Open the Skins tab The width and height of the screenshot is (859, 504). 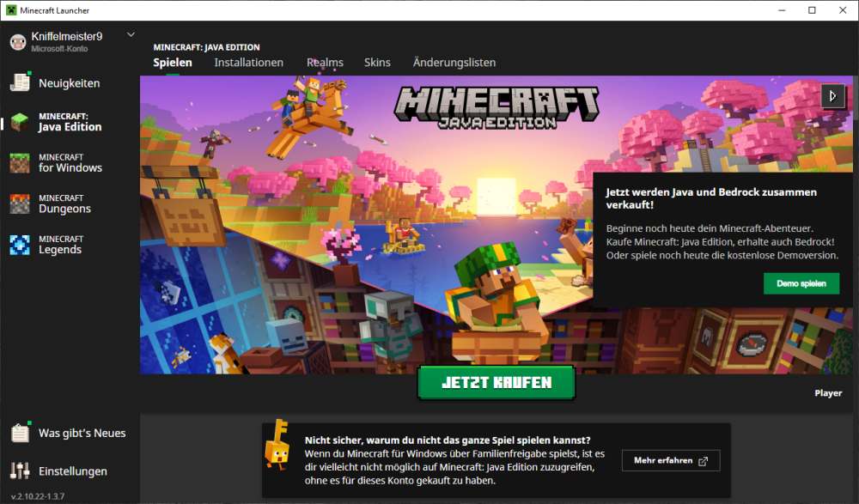point(377,63)
